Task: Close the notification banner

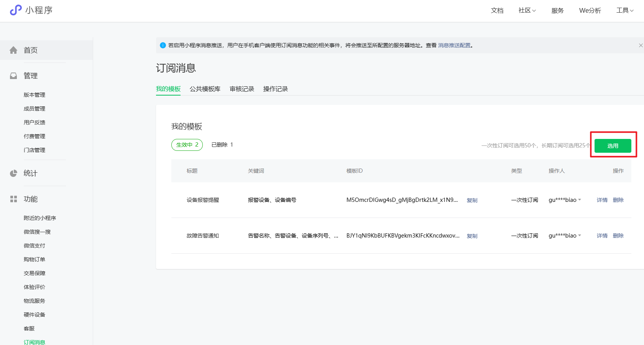Action: click(641, 45)
